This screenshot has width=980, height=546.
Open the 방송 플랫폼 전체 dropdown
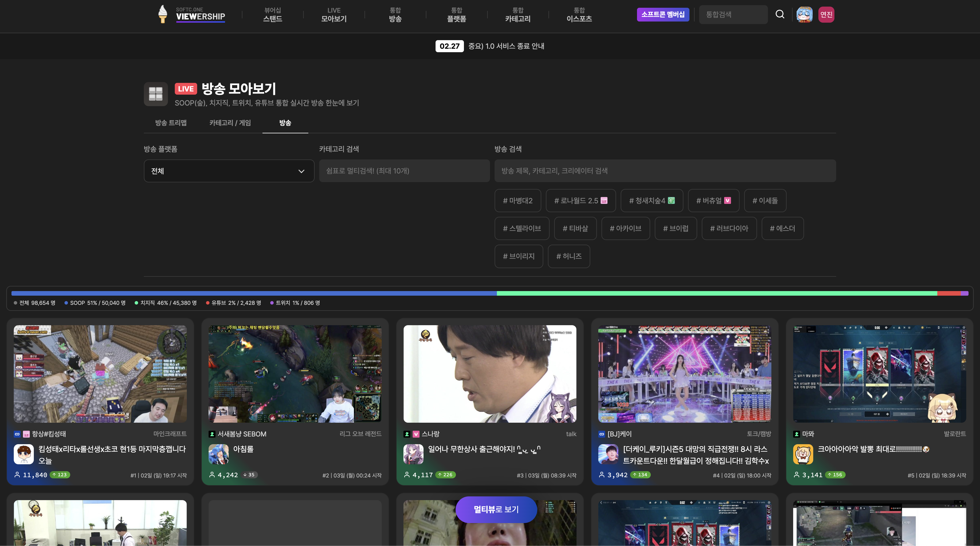click(229, 171)
